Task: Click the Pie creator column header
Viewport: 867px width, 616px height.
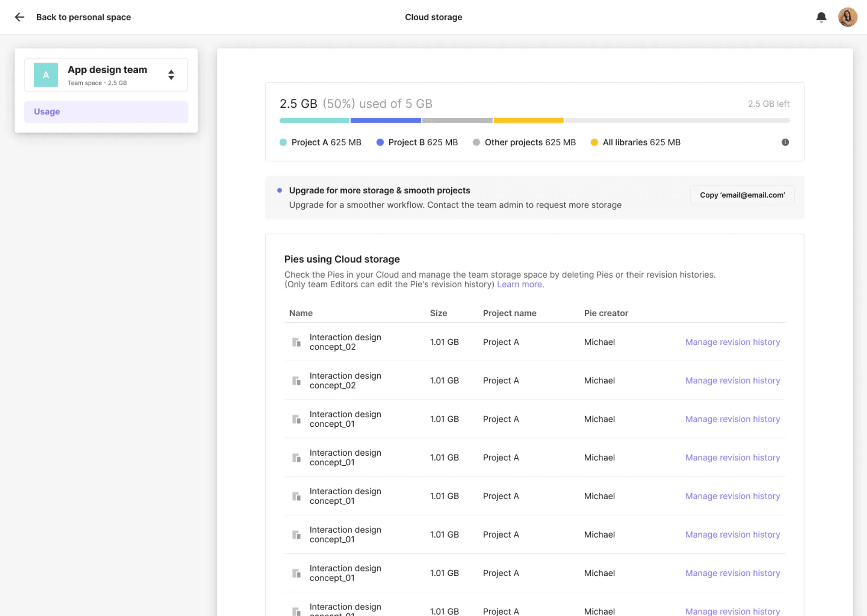Action: [606, 313]
